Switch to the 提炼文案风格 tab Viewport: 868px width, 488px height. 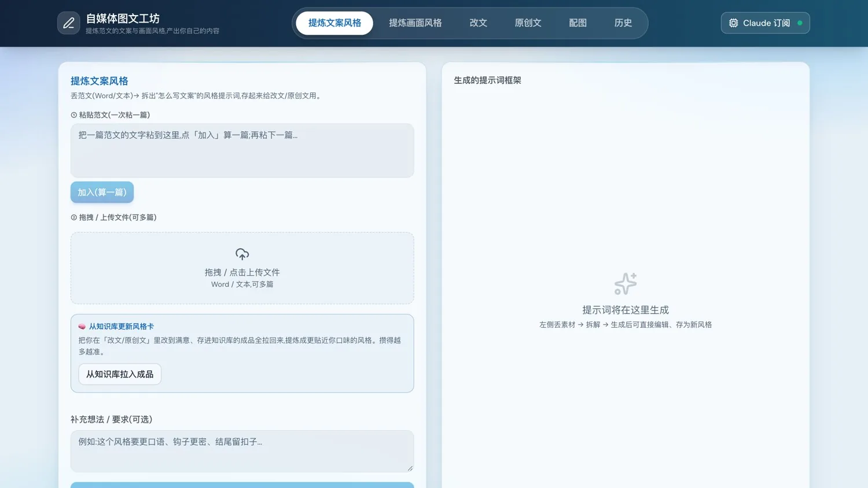point(334,23)
